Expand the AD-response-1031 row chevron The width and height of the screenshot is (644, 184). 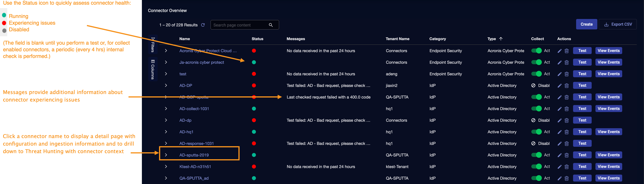click(166, 143)
